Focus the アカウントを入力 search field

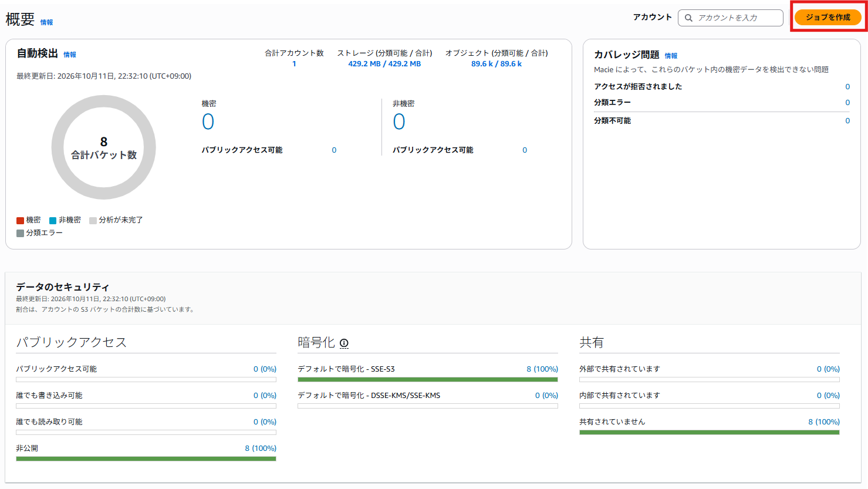[731, 18]
